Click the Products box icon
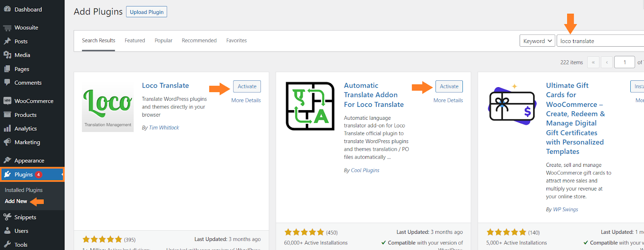Viewport: 644px width, 250px height. (x=7, y=115)
